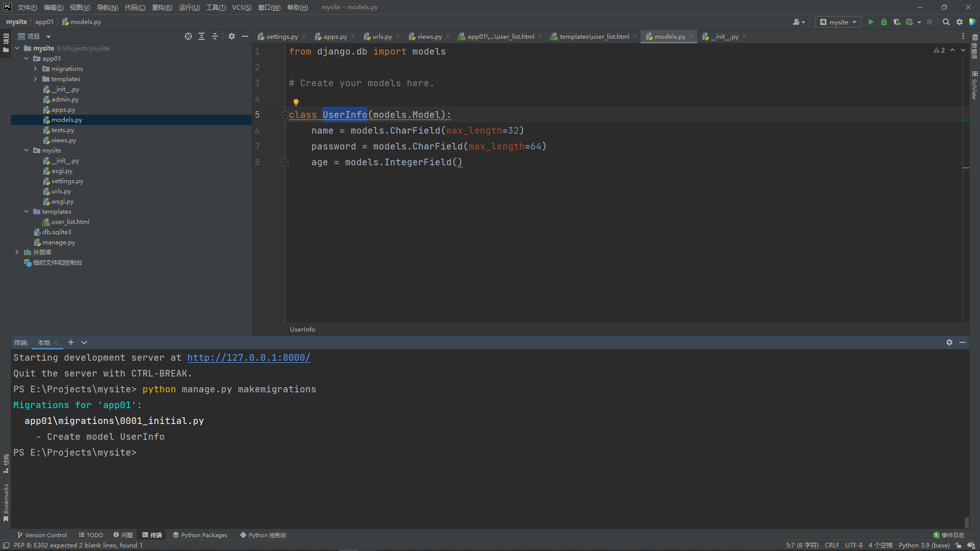Close the local terminal tab
This screenshot has height=551, width=980.
pyautogui.click(x=56, y=343)
